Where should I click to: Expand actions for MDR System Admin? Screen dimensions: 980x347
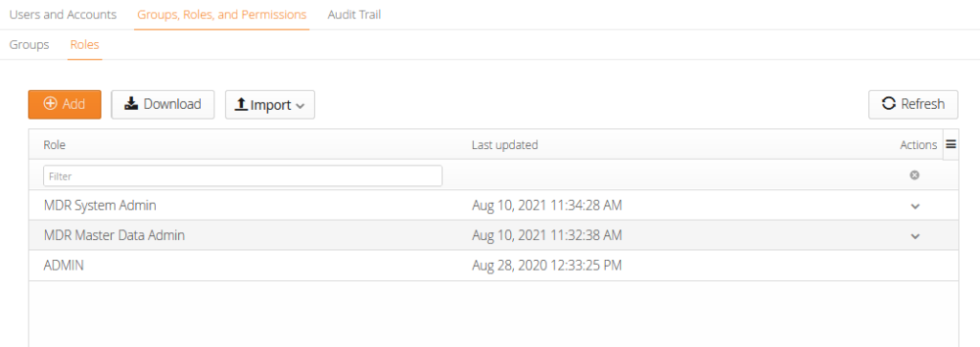915,206
